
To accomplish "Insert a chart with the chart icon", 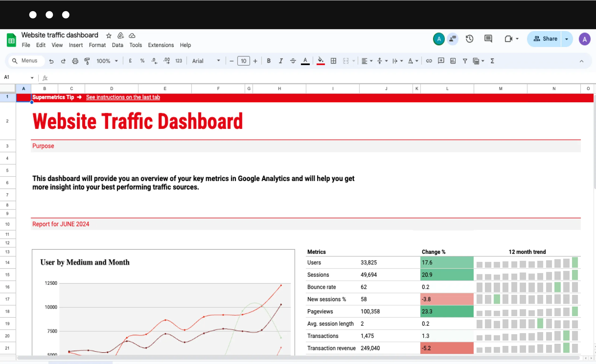I will click(x=453, y=61).
